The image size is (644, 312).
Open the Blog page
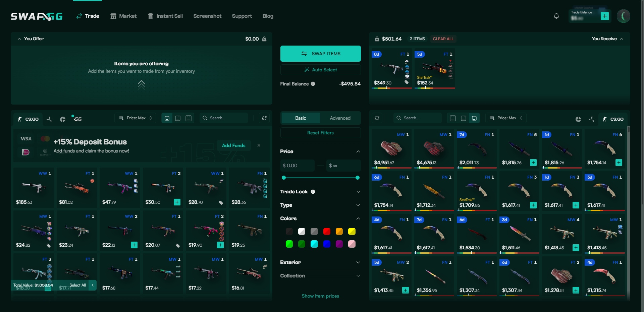[x=268, y=16]
